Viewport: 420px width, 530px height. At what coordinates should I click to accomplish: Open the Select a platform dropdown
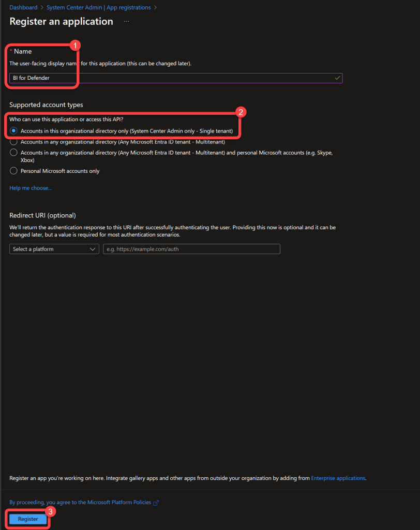pos(54,249)
